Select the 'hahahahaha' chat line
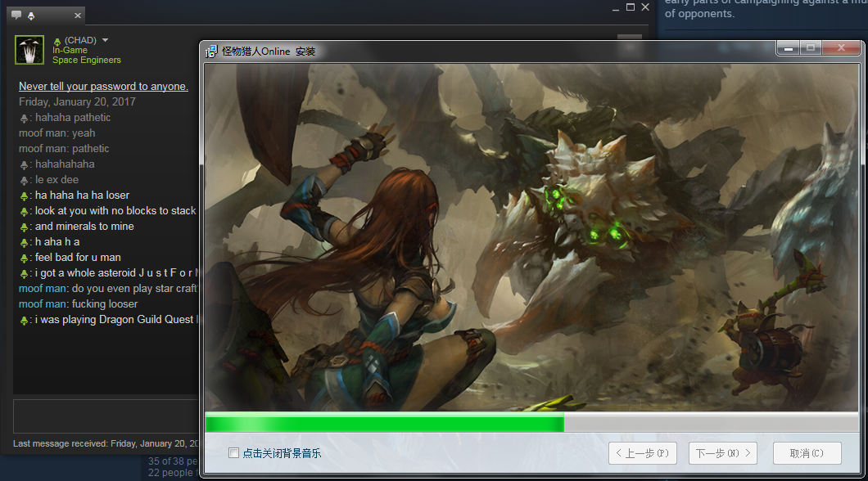Image resolution: width=868 pixels, height=481 pixels. coord(65,164)
